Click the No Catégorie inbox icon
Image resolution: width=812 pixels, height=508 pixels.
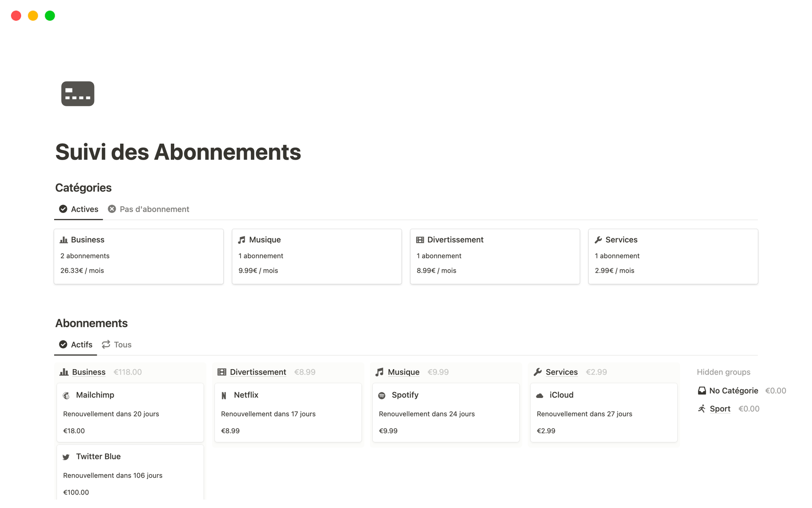(702, 391)
